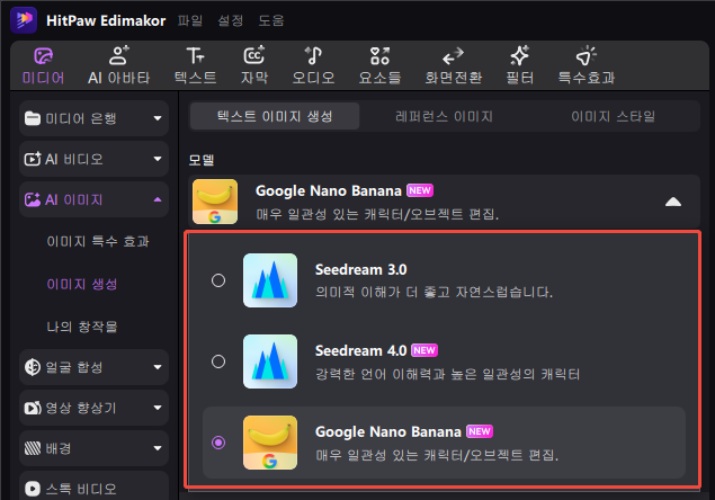Switch to 이미지 스타일 tab

coord(613,117)
